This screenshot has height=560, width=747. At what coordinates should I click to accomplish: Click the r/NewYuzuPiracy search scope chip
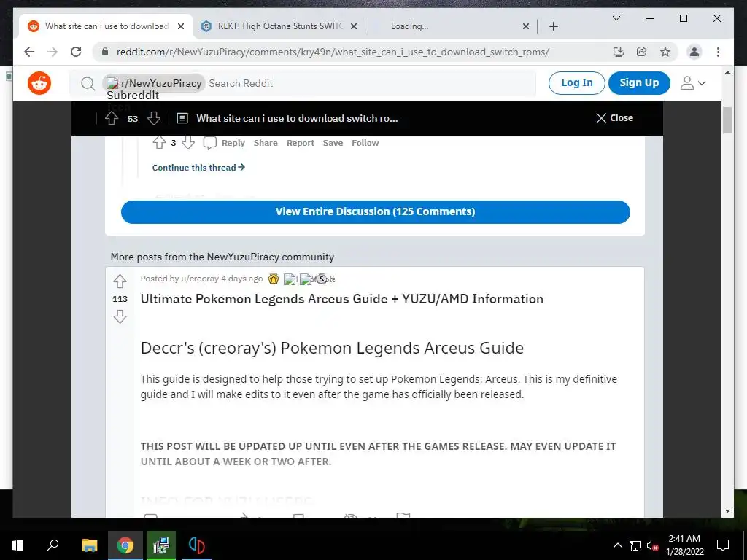click(x=154, y=83)
